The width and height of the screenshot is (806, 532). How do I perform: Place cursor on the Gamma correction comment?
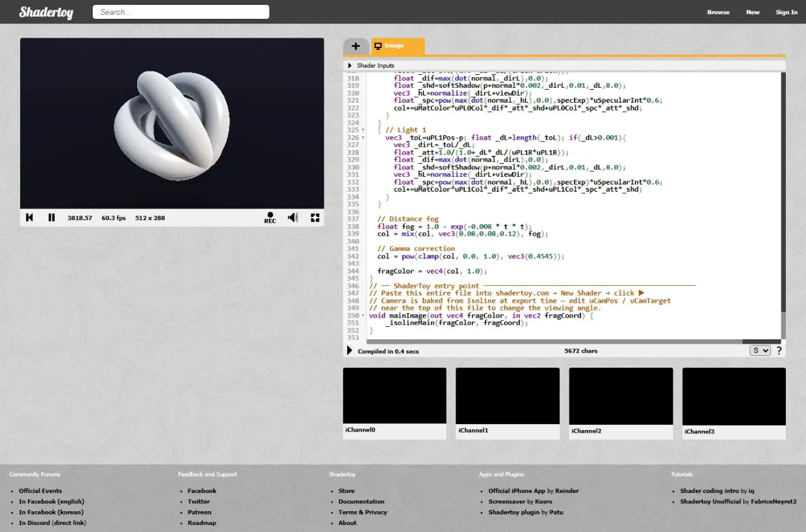tap(416, 248)
